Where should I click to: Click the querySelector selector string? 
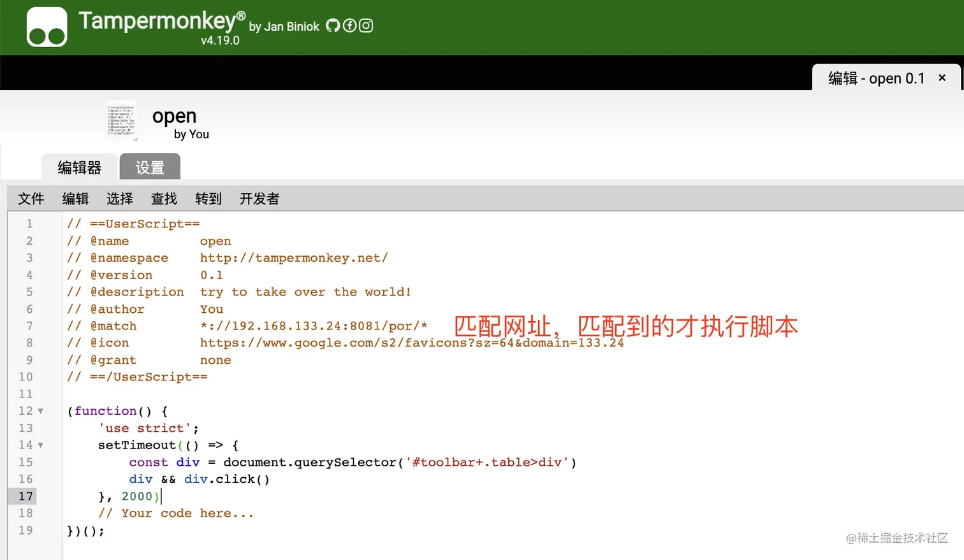pyautogui.click(x=487, y=462)
